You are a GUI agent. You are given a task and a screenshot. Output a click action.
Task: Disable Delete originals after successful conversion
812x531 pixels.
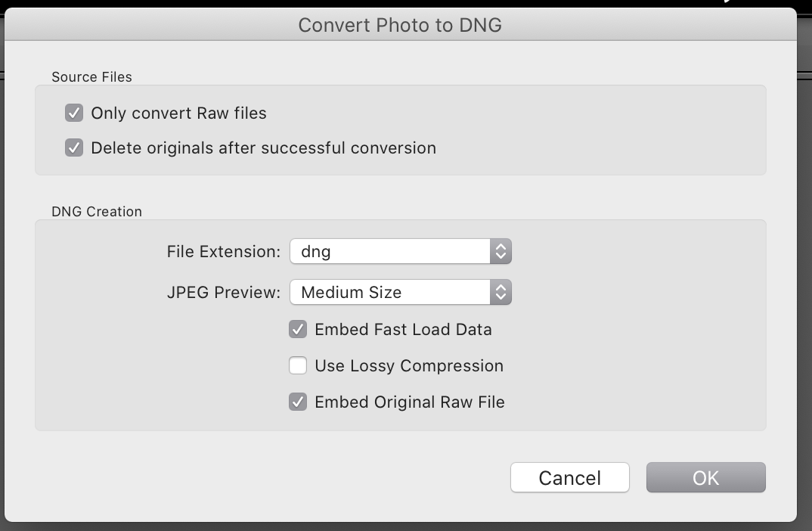point(74,148)
